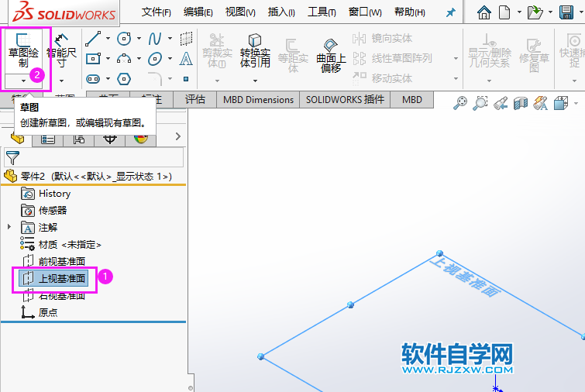This screenshot has width=585, height=392.
Task: Open the DimXpertManager tab icon
Action: (110, 139)
